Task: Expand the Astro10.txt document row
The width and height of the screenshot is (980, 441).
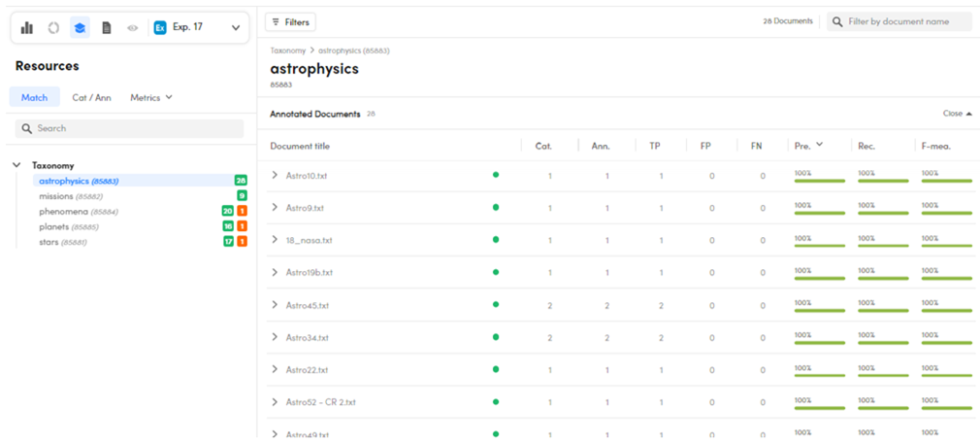Action: click(x=275, y=176)
